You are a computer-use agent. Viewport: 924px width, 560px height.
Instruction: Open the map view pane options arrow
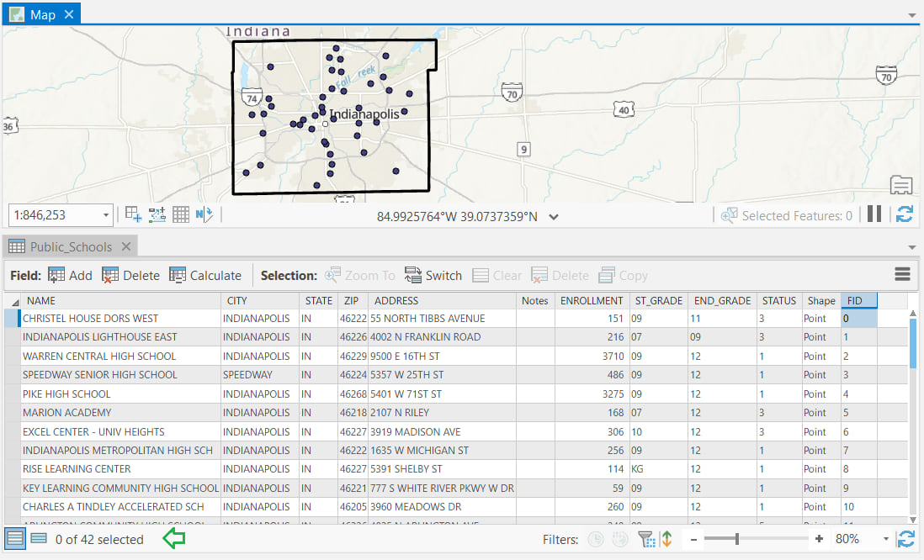pos(912,15)
